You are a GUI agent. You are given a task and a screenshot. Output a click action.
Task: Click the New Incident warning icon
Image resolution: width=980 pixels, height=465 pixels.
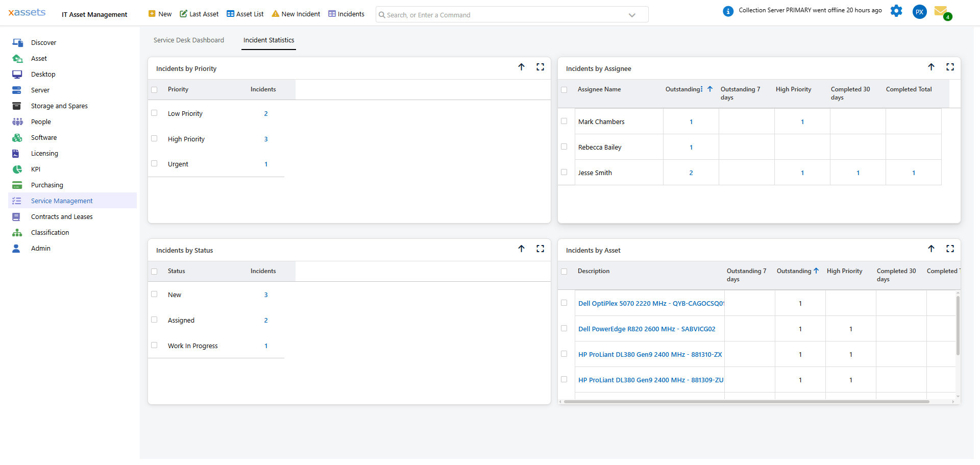point(276,14)
